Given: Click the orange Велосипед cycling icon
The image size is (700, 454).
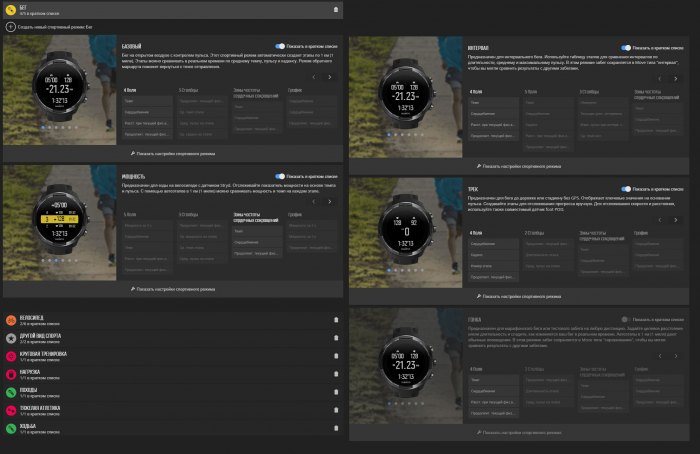Looking at the screenshot, I should [11, 320].
